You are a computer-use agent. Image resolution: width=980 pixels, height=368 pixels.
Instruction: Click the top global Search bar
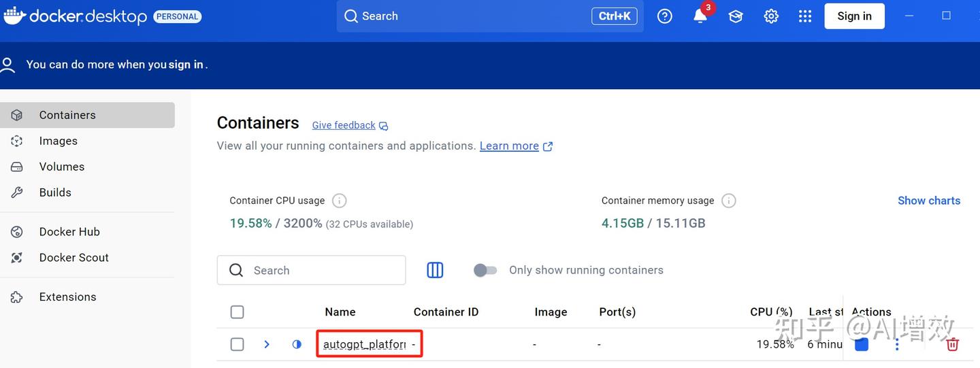pyautogui.click(x=490, y=16)
